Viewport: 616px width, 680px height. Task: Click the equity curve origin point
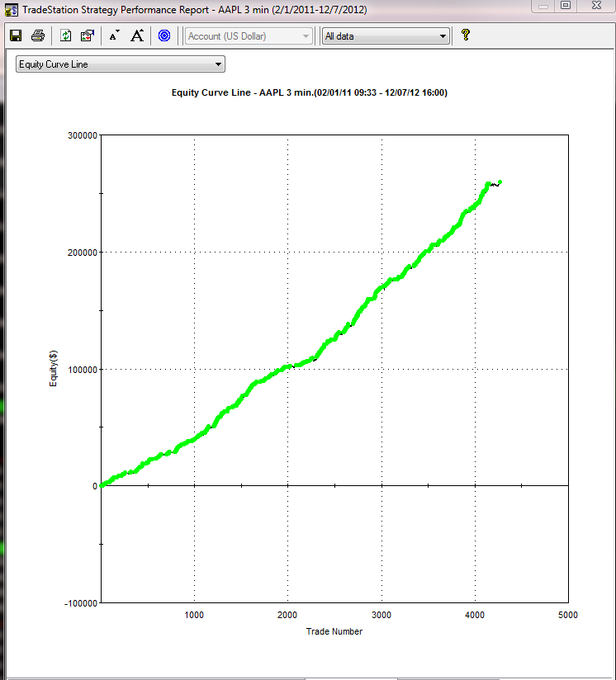102,485
